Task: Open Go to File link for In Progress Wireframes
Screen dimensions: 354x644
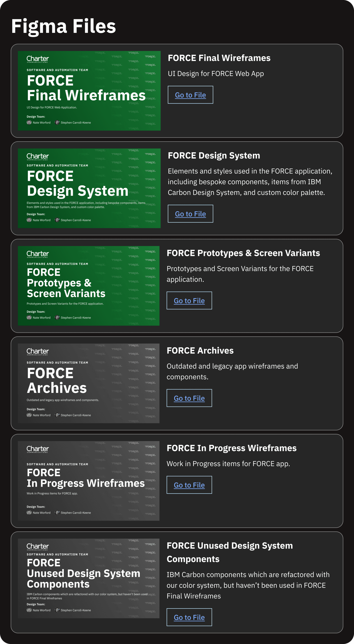Action: pos(189,485)
